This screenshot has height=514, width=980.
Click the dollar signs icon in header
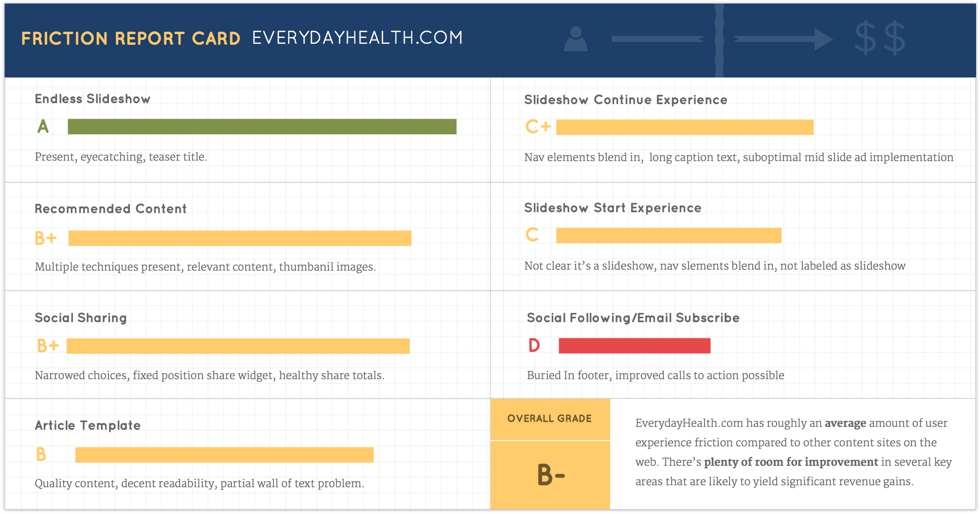(x=880, y=38)
